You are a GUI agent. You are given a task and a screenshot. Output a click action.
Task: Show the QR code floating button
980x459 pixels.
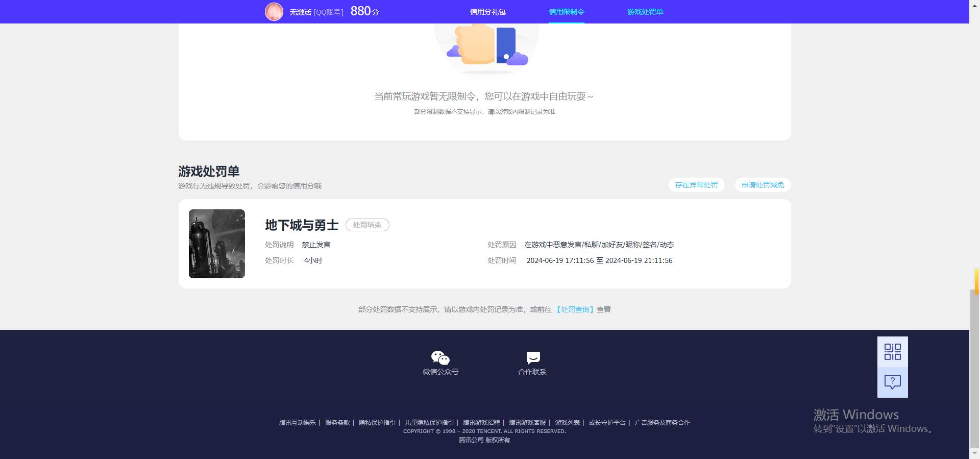(x=892, y=352)
